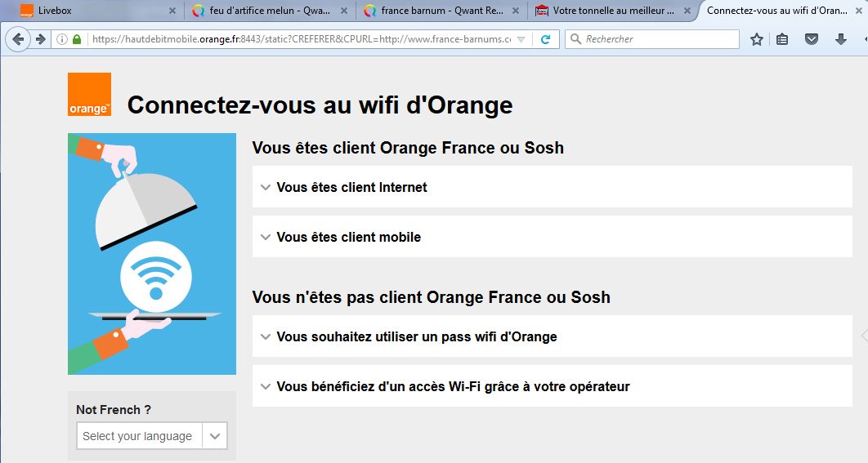Click the Not French ? label

click(x=114, y=410)
